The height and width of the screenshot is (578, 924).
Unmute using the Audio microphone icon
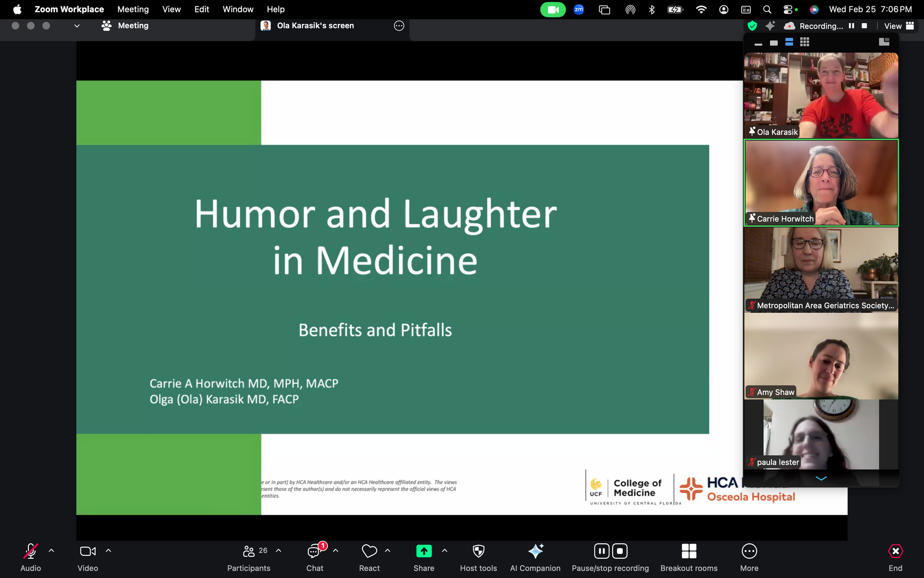click(x=30, y=551)
